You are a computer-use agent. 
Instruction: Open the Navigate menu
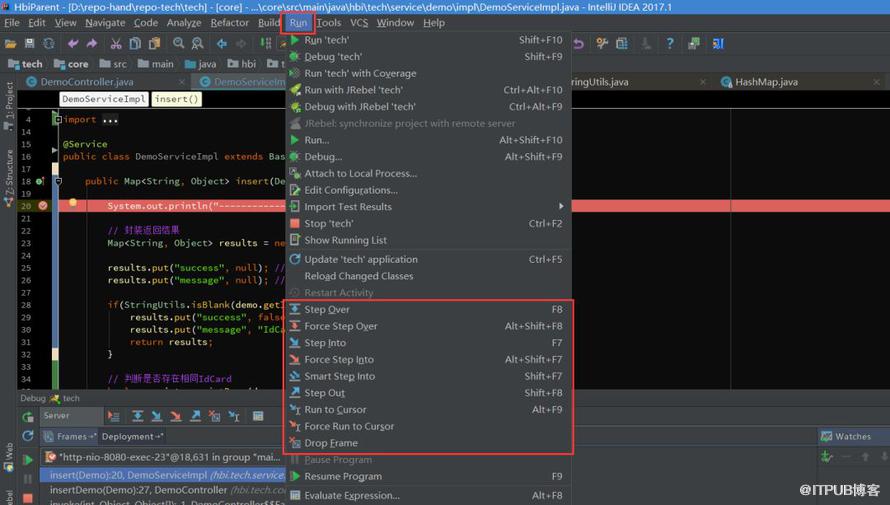(x=105, y=23)
